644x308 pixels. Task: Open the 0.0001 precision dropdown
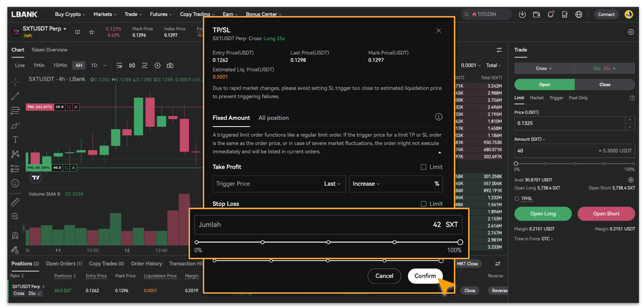click(x=471, y=65)
